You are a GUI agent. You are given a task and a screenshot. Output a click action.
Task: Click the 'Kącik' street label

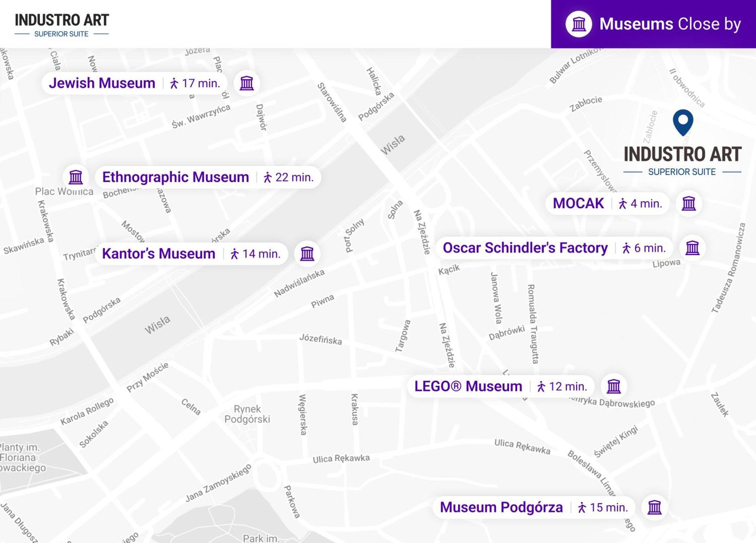point(449,270)
